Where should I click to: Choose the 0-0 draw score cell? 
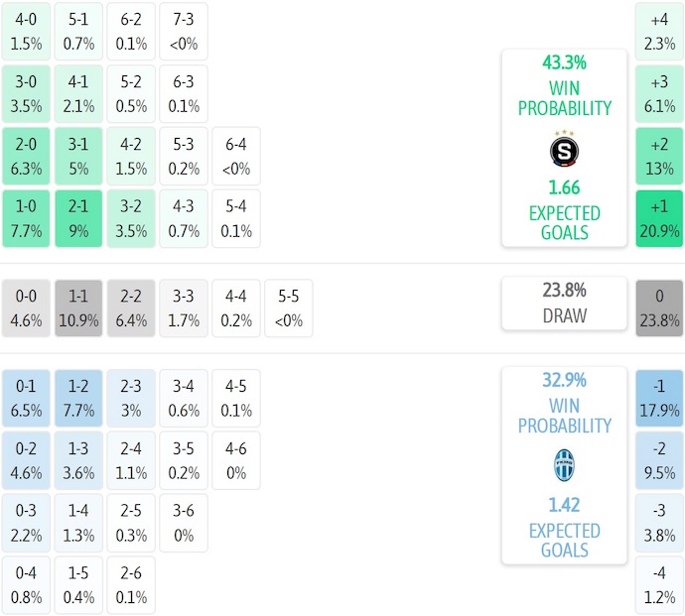pyautogui.click(x=27, y=308)
